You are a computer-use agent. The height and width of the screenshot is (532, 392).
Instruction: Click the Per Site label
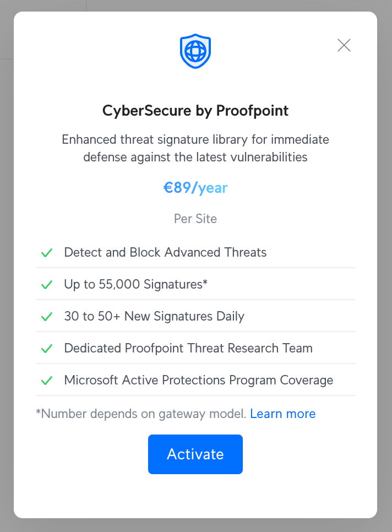[195, 219]
